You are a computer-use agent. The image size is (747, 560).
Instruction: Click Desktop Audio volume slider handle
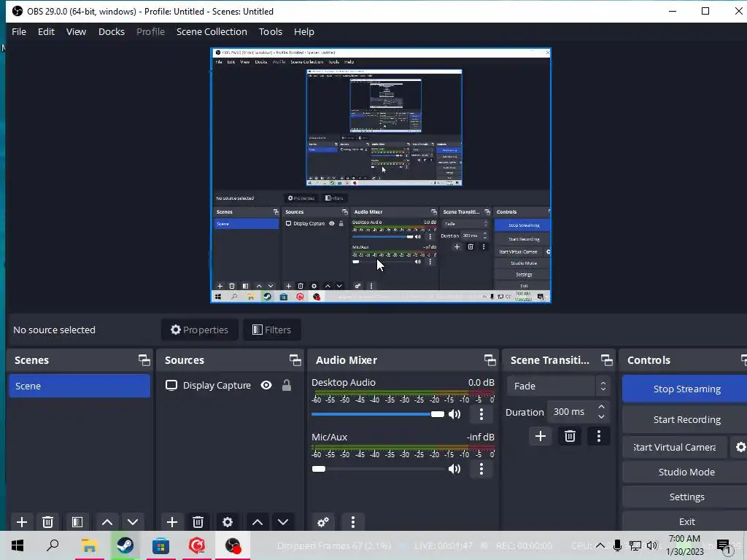(x=438, y=414)
